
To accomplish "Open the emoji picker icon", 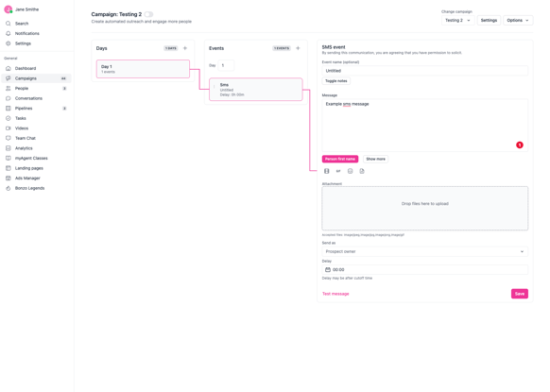I will click(x=350, y=171).
